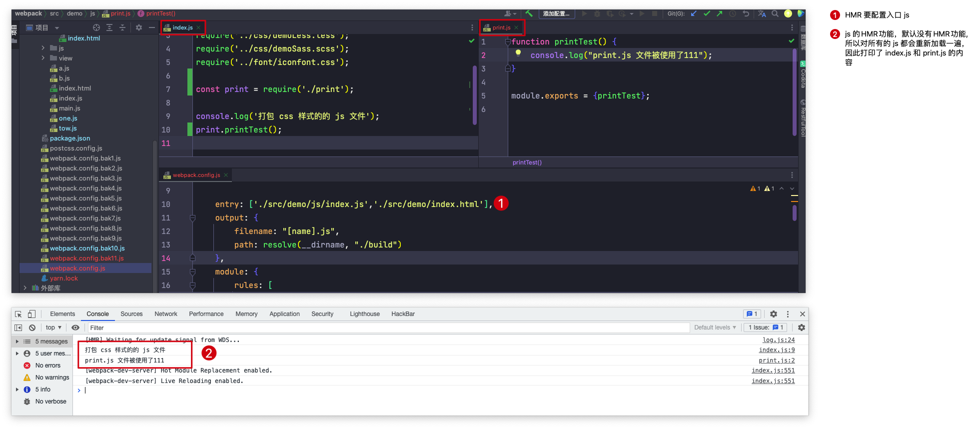Image resolution: width=980 pixels, height=429 pixels.
Task: Click the Git update project arrow
Action: (694, 13)
